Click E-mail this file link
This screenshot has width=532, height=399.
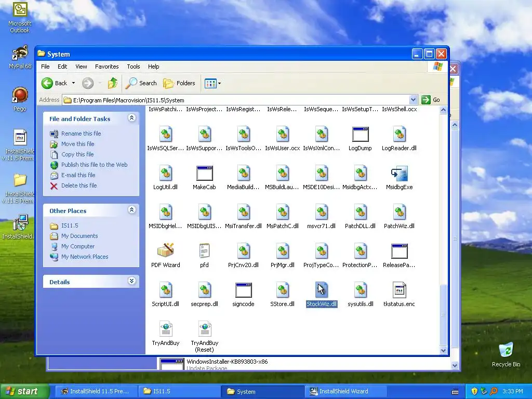(x=78, y=175)
